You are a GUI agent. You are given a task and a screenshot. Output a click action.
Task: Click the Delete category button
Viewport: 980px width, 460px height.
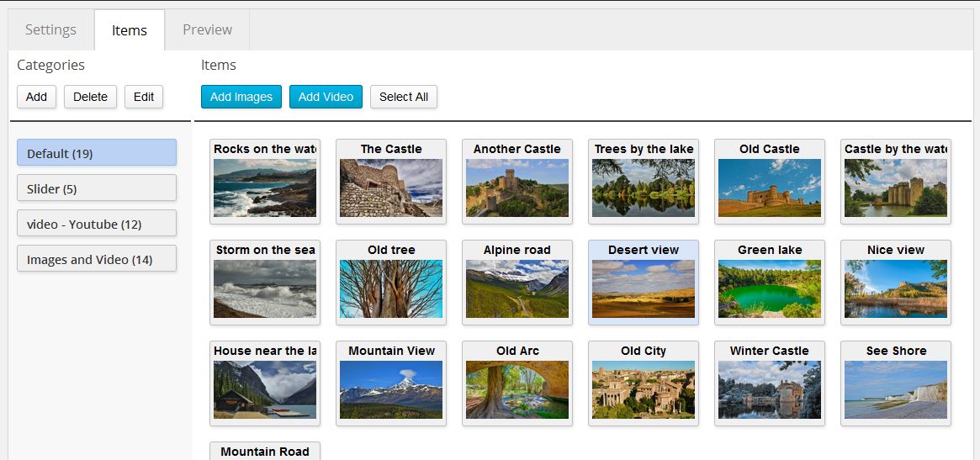pyautogui.click(x=90, y=97)
